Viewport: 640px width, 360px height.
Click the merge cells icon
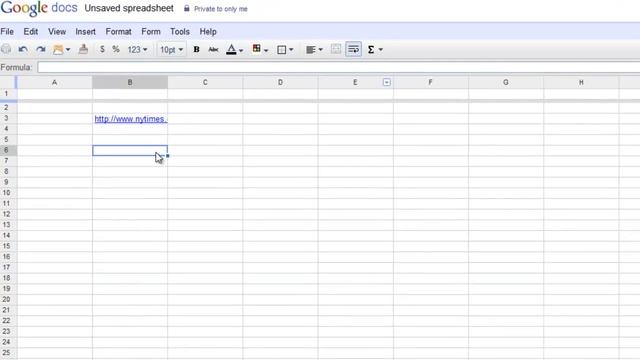coord(336,49)
